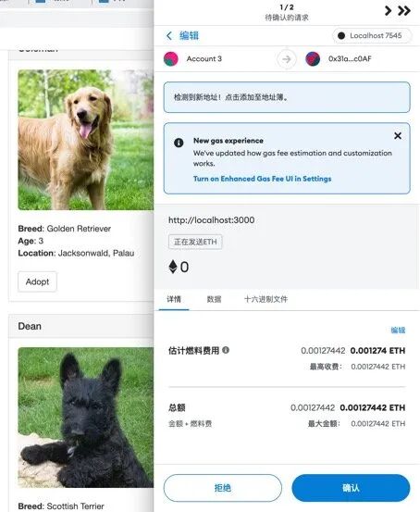420x512 pixels.
Task: Click the 拒绝 reject button
Action: (223, 488)
